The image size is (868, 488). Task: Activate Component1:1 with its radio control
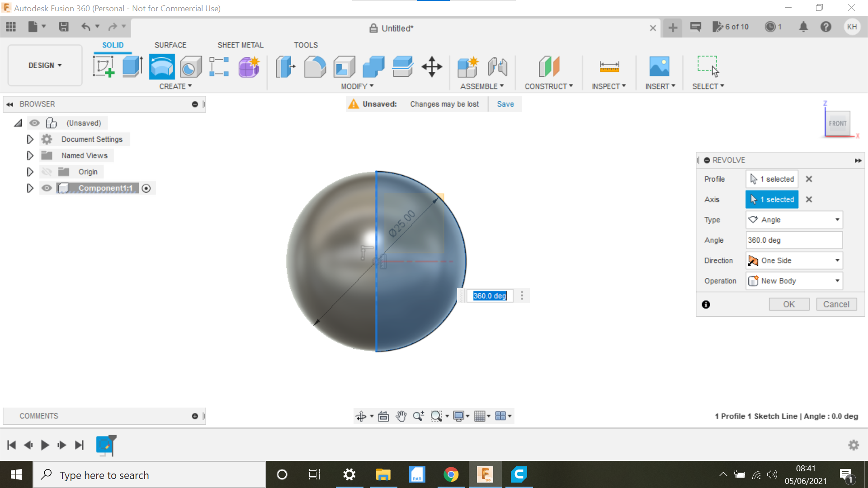click(x=146, y=188)
